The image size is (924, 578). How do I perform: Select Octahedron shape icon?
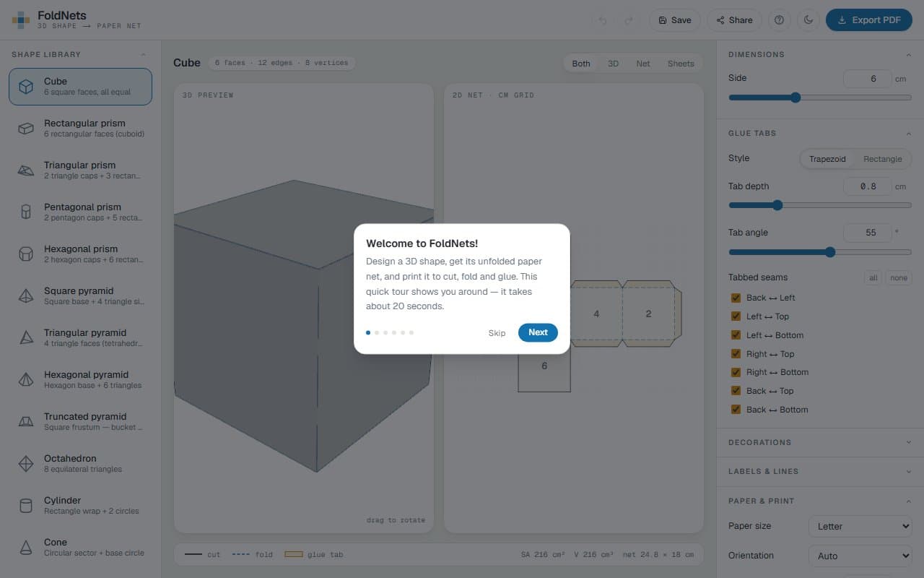click(x=26, y=464)
